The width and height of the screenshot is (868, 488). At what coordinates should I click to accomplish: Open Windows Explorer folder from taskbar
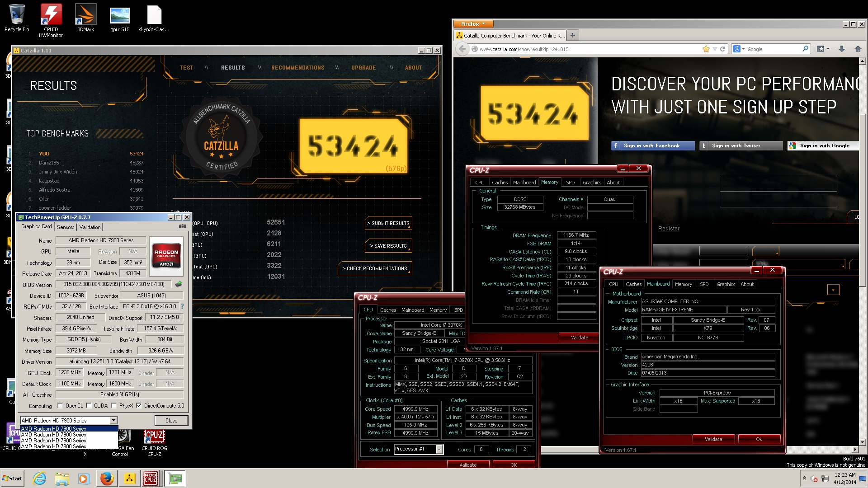pos(62,479)
